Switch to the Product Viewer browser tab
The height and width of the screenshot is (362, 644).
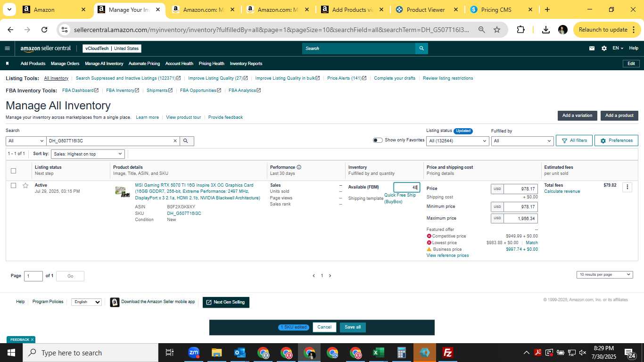click(426, 9)
